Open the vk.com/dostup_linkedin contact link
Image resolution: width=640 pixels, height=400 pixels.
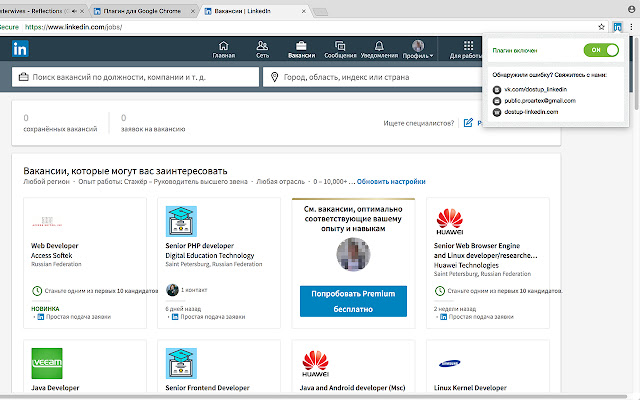533,89
